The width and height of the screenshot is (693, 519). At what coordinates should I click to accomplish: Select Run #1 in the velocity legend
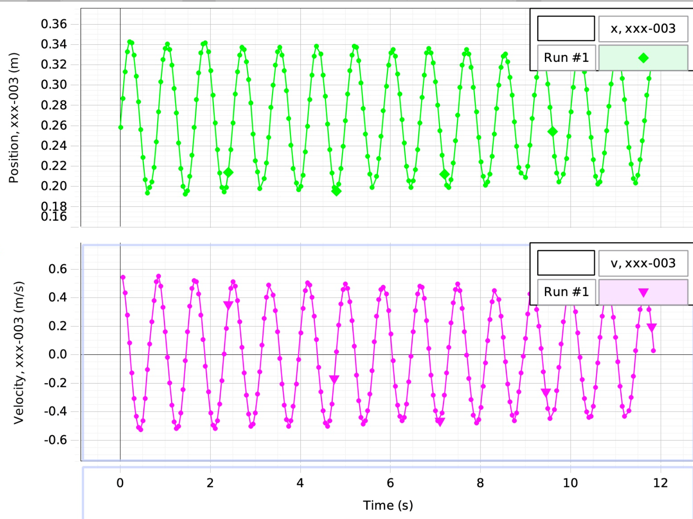pyautogui.click(x=566, y=292)
